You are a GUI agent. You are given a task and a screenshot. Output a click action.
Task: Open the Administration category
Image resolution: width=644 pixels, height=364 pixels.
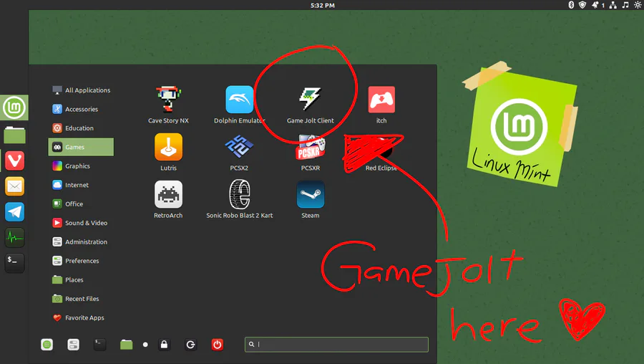[x=82, y=241]
